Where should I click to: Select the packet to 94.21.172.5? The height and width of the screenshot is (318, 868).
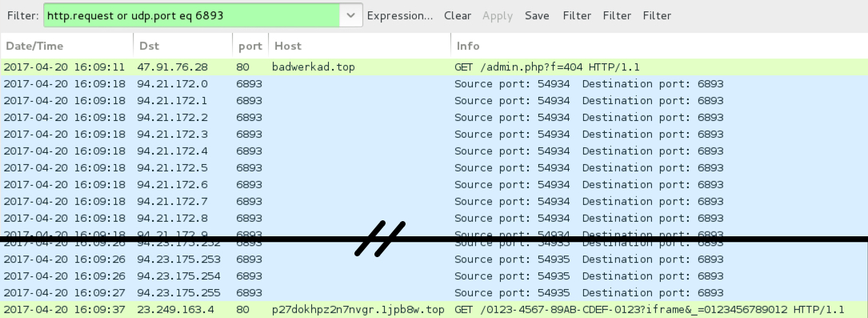[434, 168]
